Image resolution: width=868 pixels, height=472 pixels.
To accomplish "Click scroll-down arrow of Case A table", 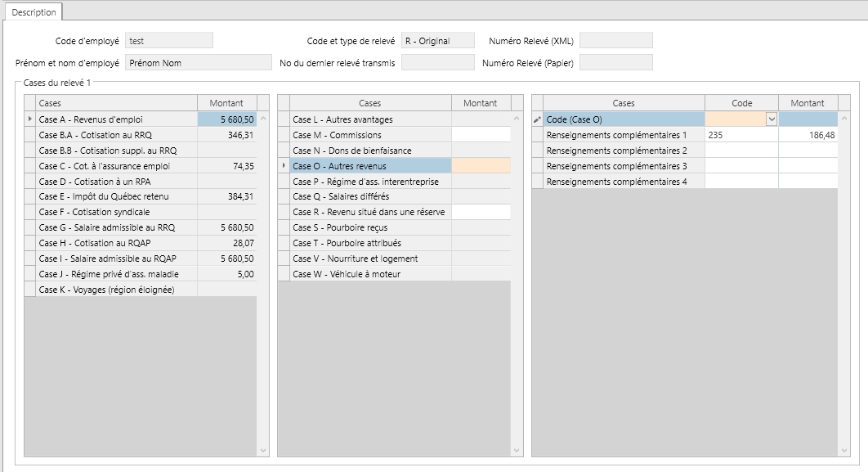I will (263, 451).
